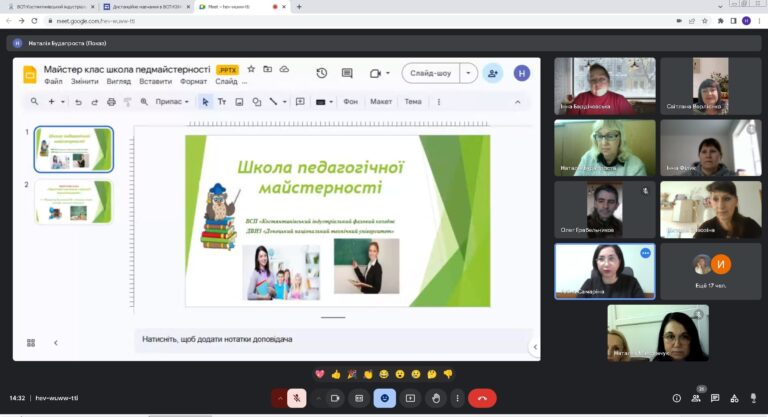Open the Припас zoom dropdown
The image size is (768, 417).
point(172,102)
